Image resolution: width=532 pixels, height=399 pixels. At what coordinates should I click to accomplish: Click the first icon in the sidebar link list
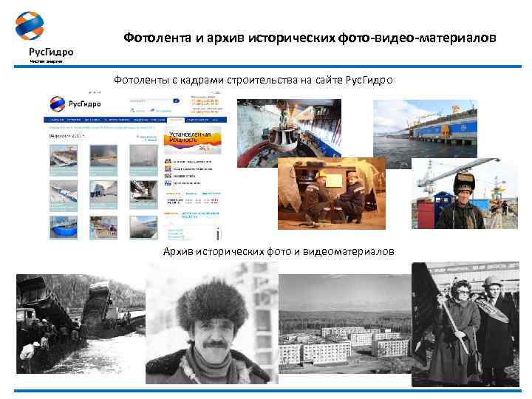point(168,161)
